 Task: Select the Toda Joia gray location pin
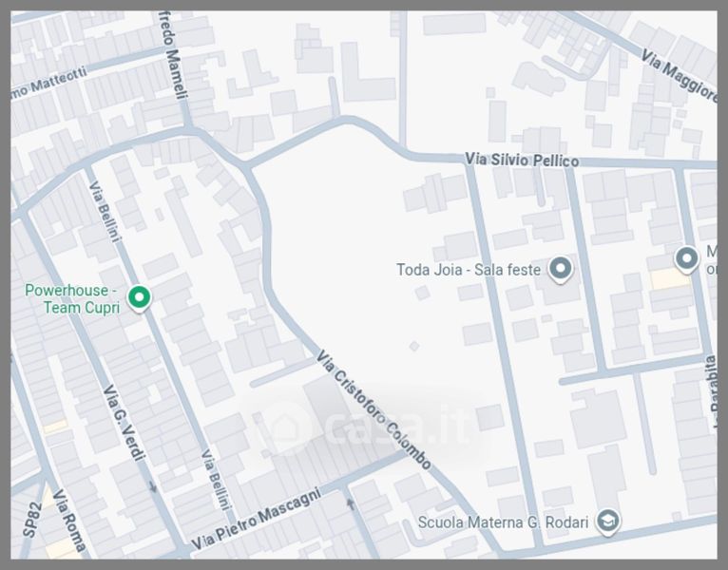tap(561, 269)
